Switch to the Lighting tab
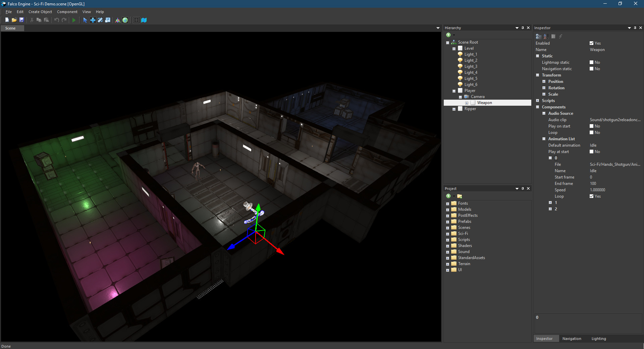Screen dimensions: 644x349 (598, 339)
